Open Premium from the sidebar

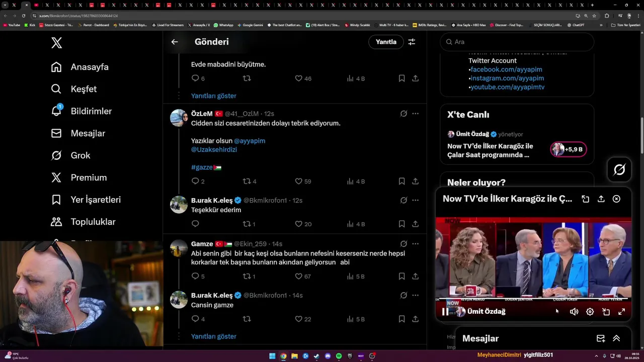pyautogui.click(x=78, y=177)
